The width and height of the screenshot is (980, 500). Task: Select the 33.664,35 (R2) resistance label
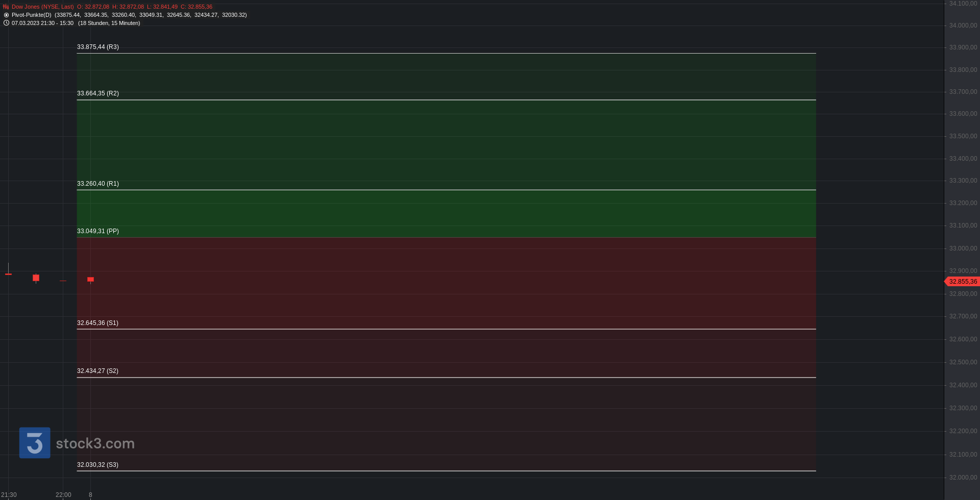(98, 93)
